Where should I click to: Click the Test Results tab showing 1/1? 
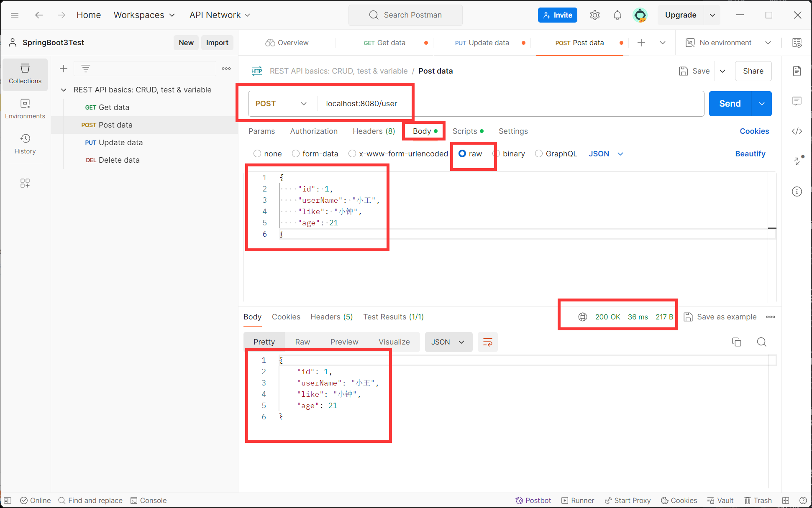tap(393, 317)
